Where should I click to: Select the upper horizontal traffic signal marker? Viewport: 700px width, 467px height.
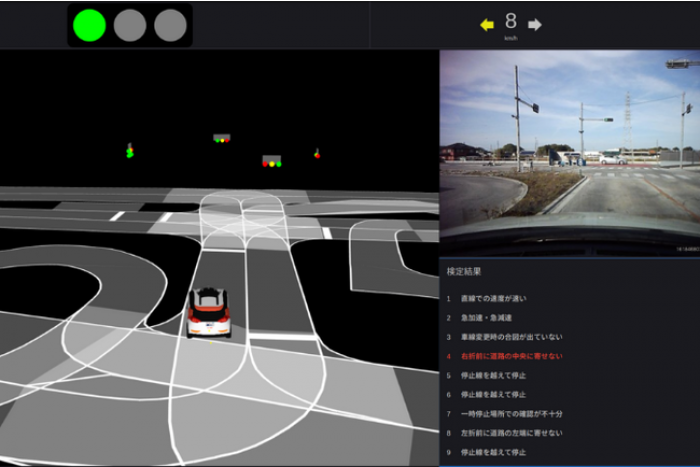click(x=221, y=138)
